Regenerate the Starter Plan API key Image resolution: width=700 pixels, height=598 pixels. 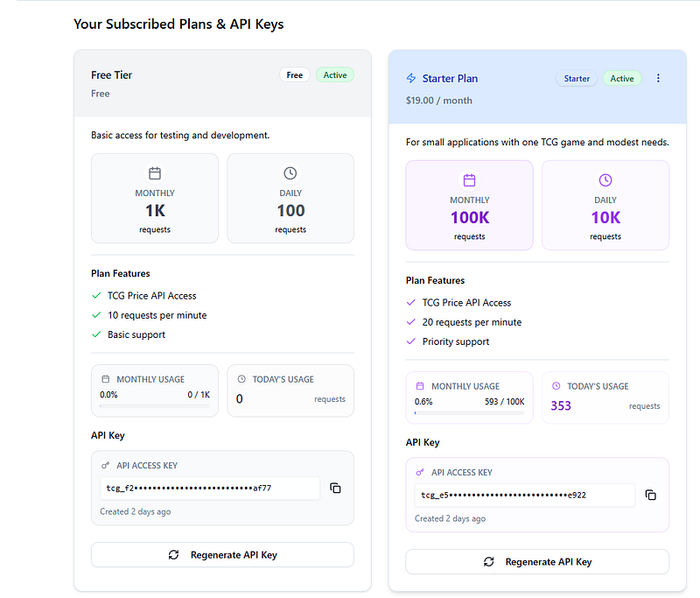[x=537, y=562]
